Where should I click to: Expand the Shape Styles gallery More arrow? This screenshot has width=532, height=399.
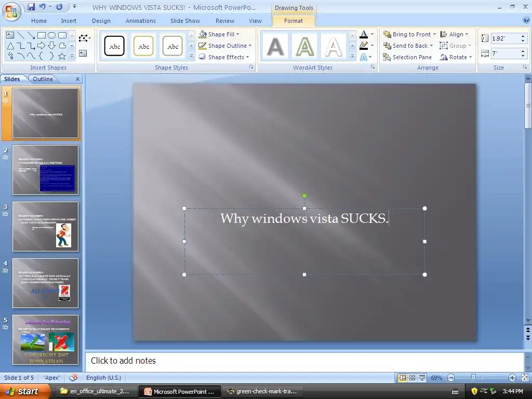click(x=191, y=56)
